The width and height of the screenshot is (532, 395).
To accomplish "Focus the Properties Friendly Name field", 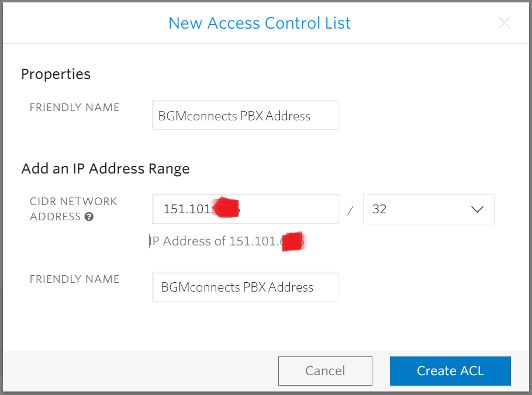I will coord(245,115).
